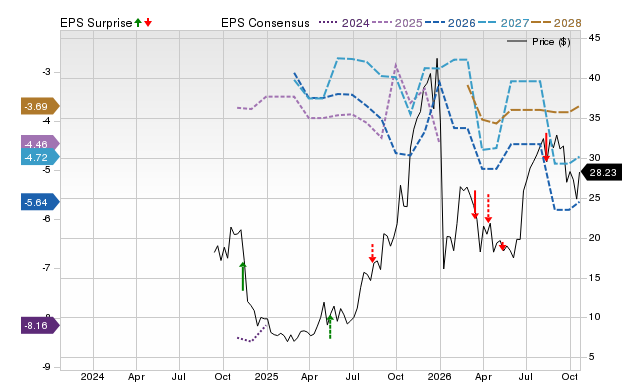Select the dotted red surprise arrow near August 2025
This screenshot has width=640, height=382.
pyautogui.click(x=372, y=253)
